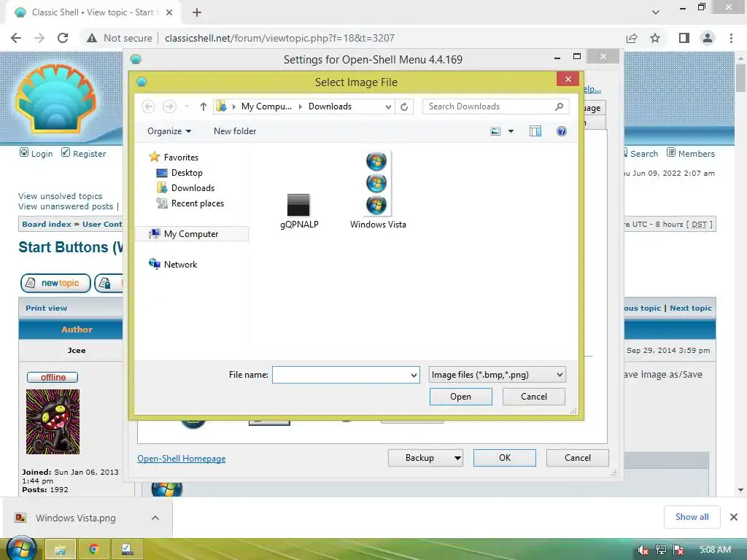This screenshot has height=560, width=747.
Task: Click the address bar URL
Action: (x=279, y=38)
